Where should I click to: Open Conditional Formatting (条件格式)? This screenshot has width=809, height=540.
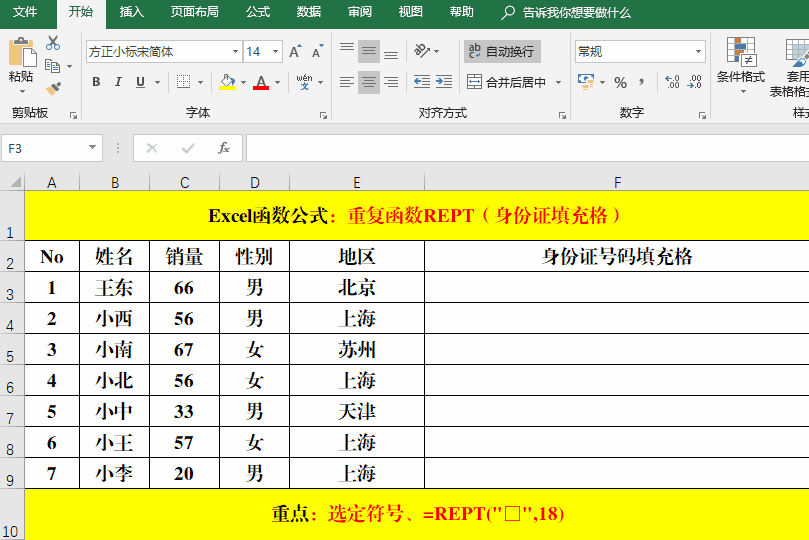(740, 64)
